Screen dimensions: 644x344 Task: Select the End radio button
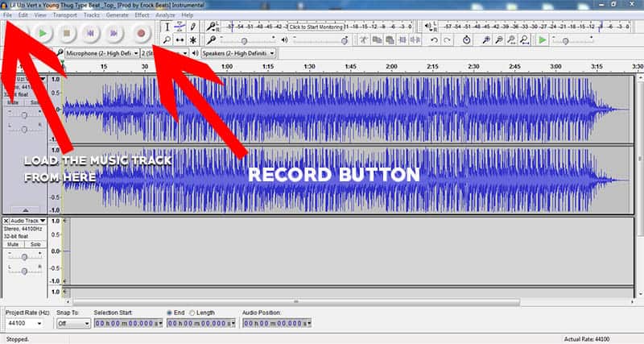169,313
